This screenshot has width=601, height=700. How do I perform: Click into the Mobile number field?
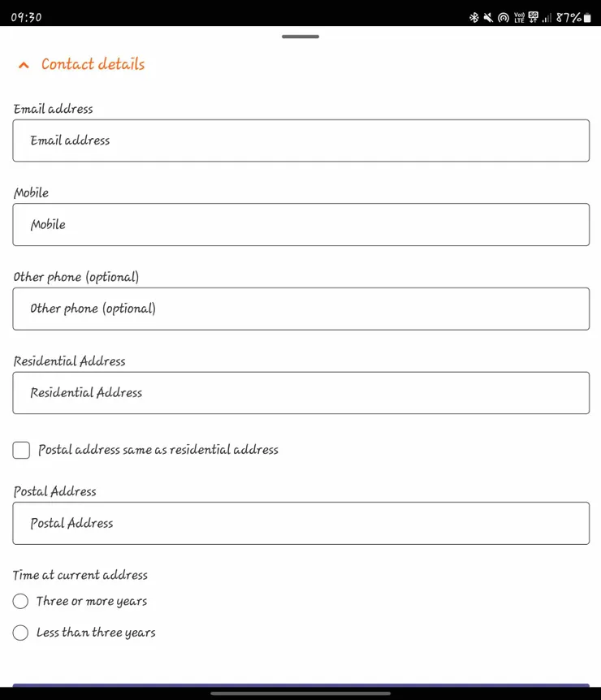[x=300, y=225]
